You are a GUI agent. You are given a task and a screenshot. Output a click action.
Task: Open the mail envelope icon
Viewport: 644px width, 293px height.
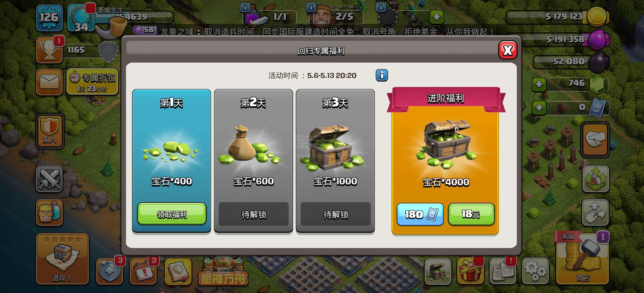pyautogui.click(x=49, y=82)
